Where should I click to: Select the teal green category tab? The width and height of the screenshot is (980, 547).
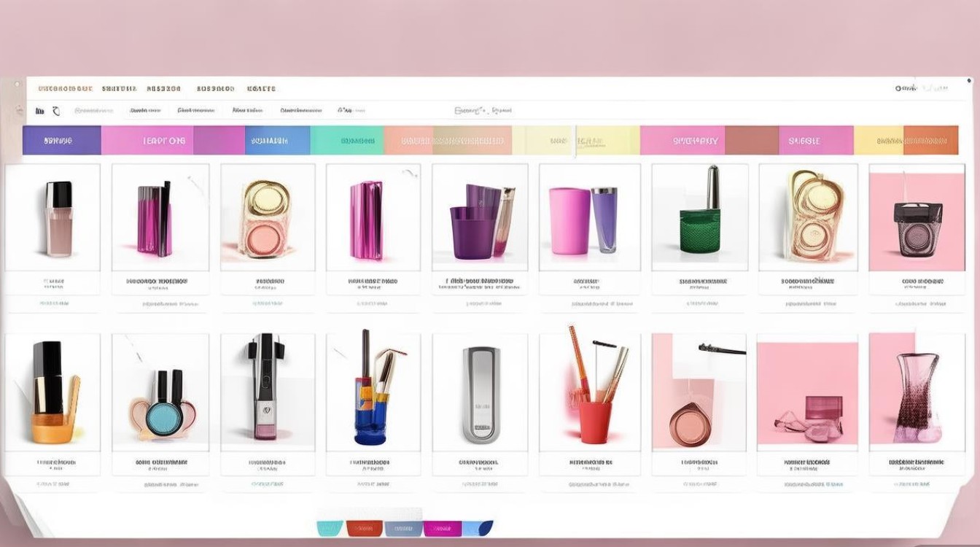coord(347,140)
